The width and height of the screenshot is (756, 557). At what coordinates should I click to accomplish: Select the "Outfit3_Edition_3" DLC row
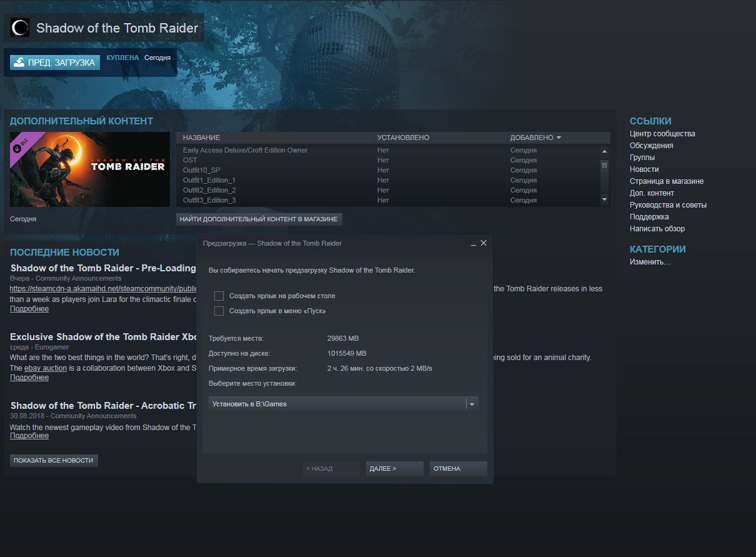(x=387, y=200)
